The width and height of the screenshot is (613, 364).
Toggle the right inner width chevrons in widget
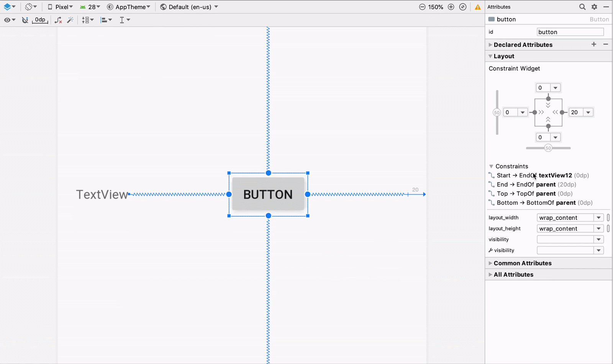pos(555,113)
